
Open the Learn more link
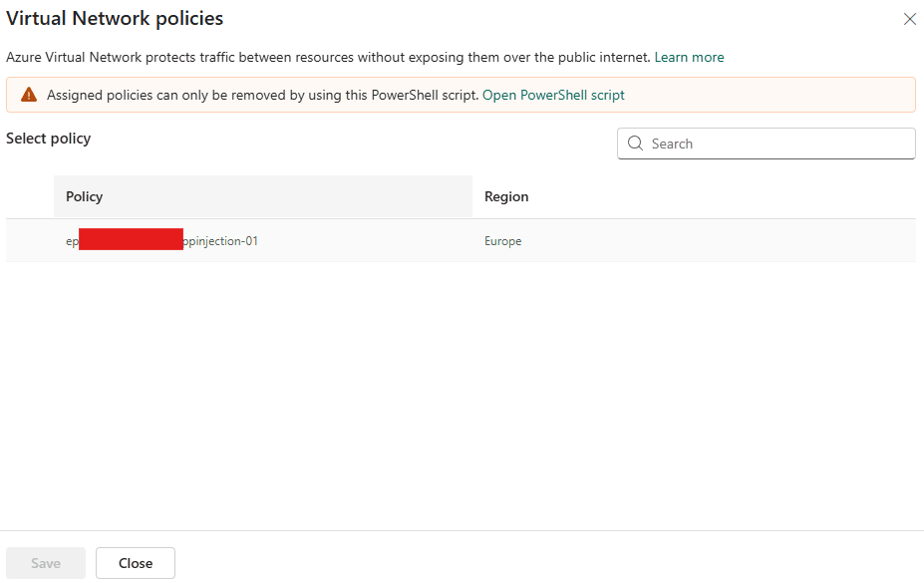point(689,57)
